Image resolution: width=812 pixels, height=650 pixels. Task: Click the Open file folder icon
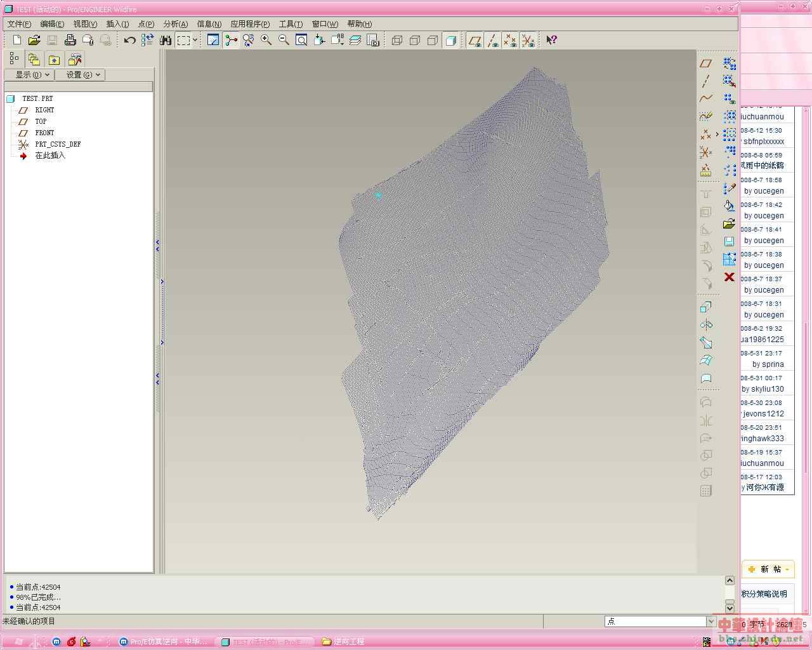pos(34,40)
